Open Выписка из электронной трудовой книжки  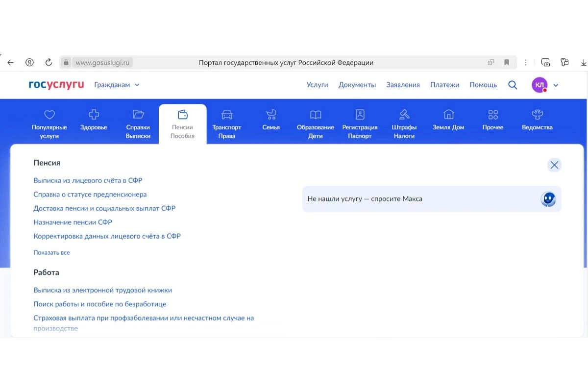point(102,290)
